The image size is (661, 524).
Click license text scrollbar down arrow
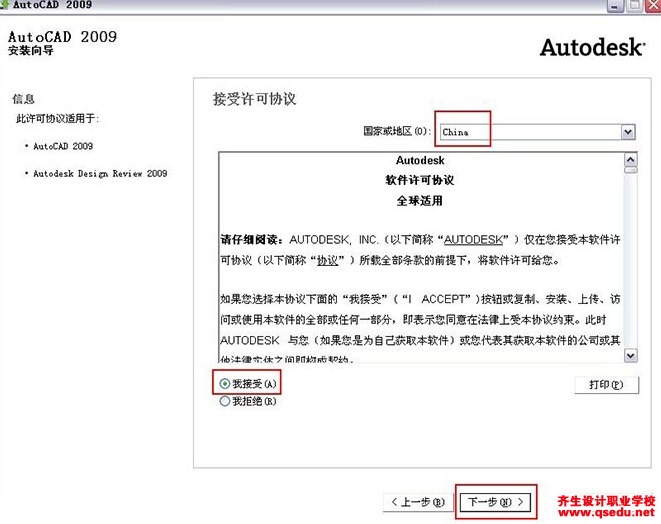click(x=630, y=355)
